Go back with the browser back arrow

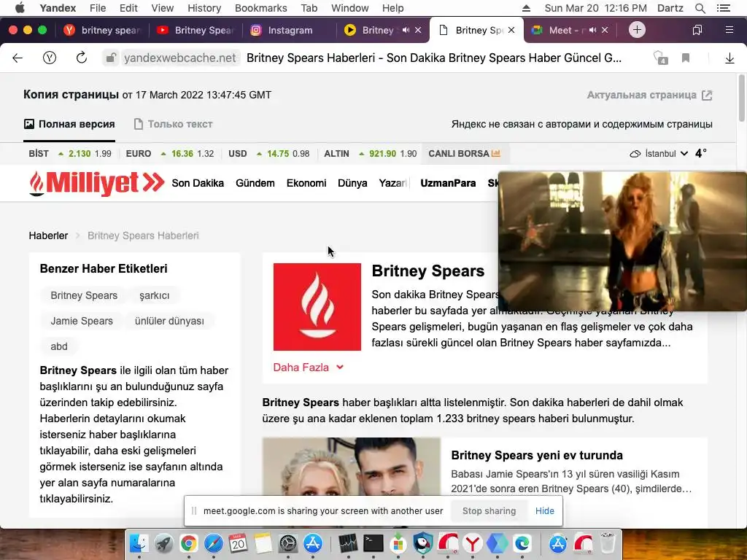[x=18, y=58]
